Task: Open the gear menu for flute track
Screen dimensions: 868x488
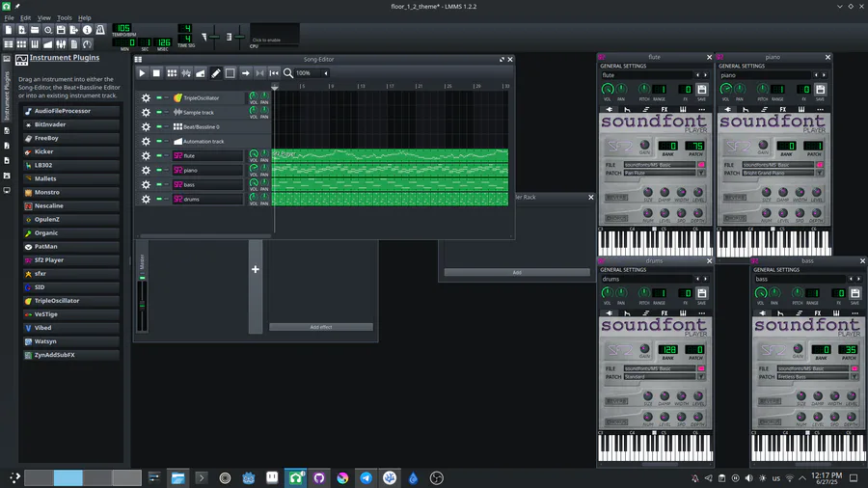Action: pos(146,156)
